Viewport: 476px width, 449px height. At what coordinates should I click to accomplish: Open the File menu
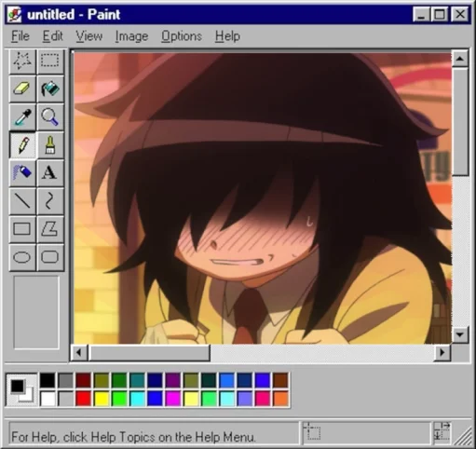(20, 36)
